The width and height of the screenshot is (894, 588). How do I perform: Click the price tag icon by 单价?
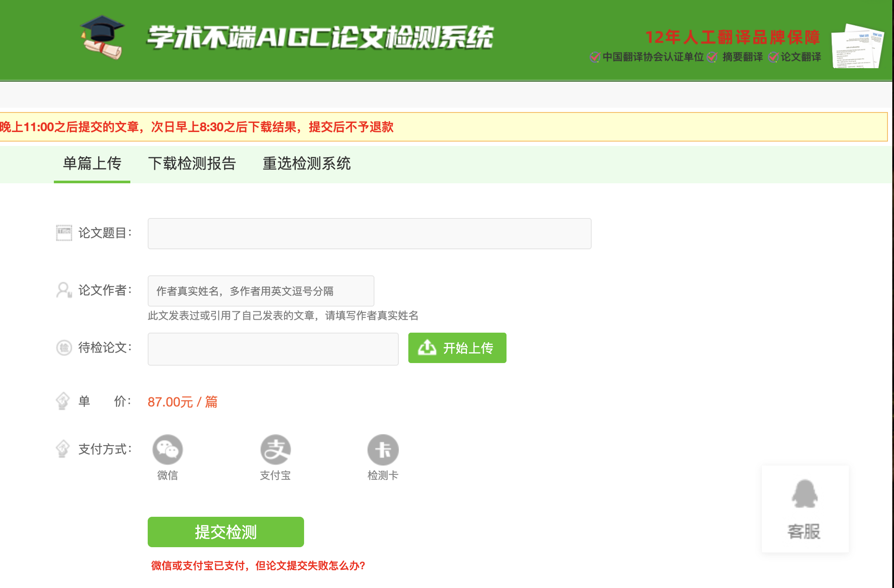[63, 401]
